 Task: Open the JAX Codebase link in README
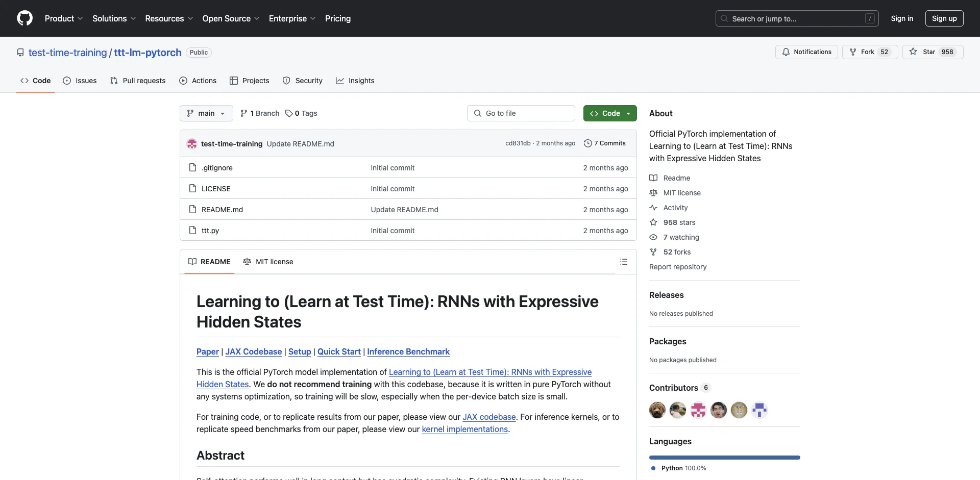[x=254, y=351]
